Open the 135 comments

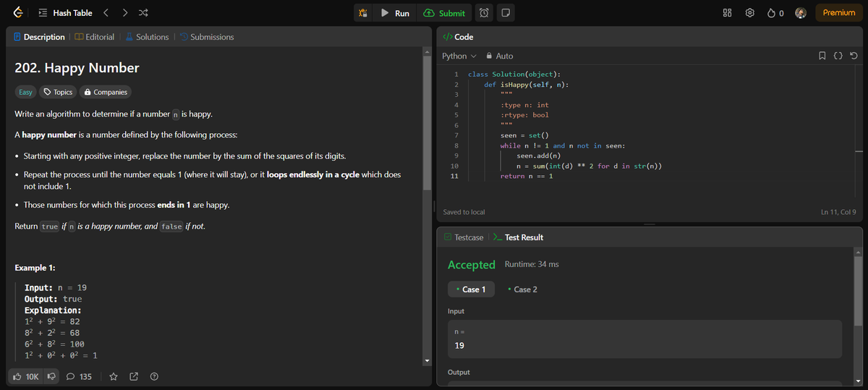79,376
